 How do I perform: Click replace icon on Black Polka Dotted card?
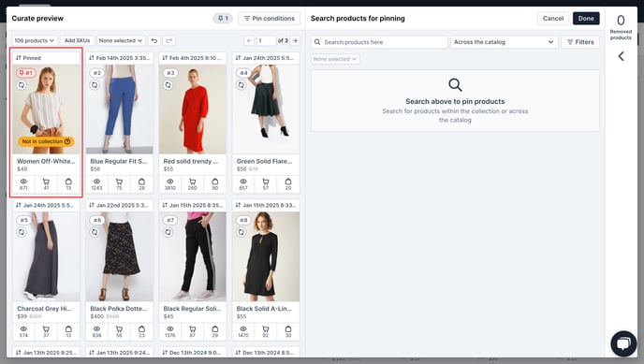95,232
